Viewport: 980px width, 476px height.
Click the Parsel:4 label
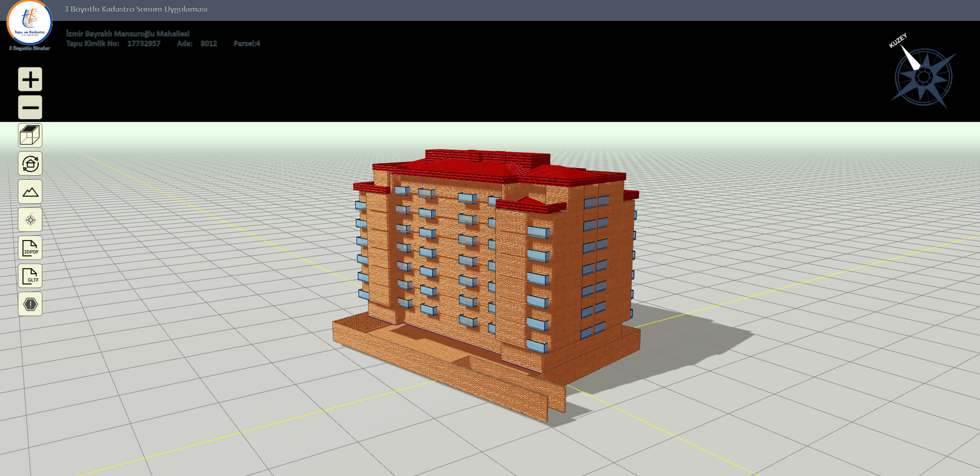pos(247,43)
